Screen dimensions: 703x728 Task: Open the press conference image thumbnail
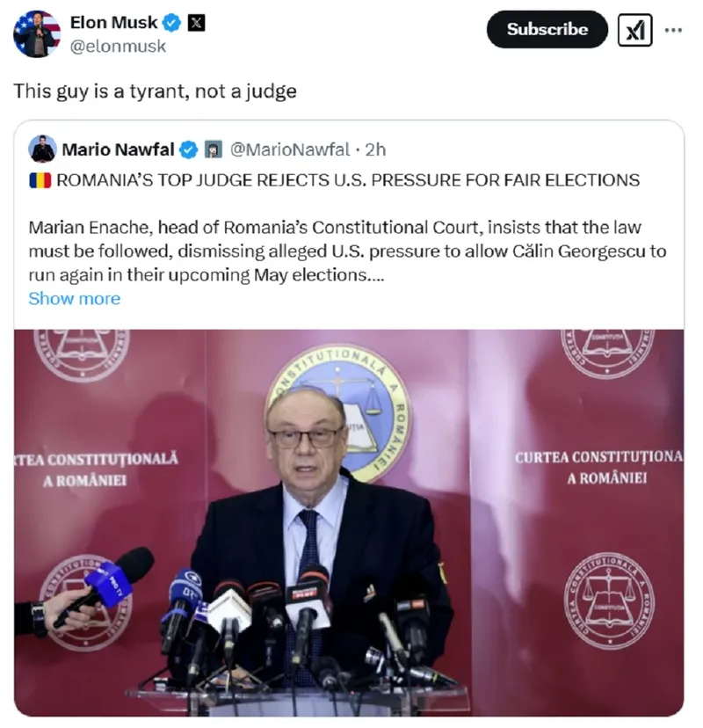(349, 522)
